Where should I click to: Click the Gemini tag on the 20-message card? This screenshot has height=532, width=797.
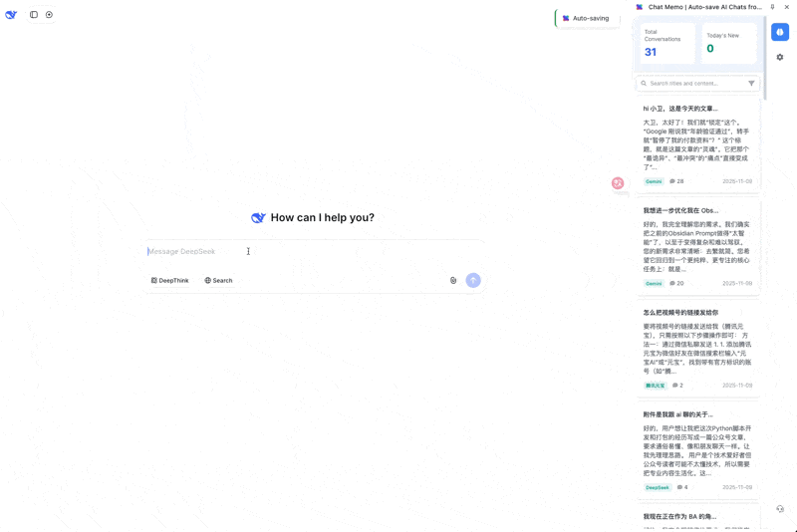tap(654, 284)
